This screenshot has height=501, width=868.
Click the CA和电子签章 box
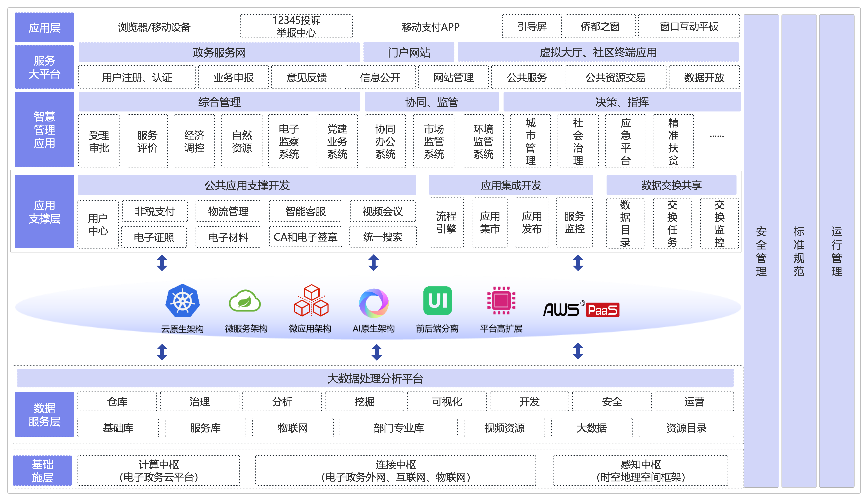point(305,237)
